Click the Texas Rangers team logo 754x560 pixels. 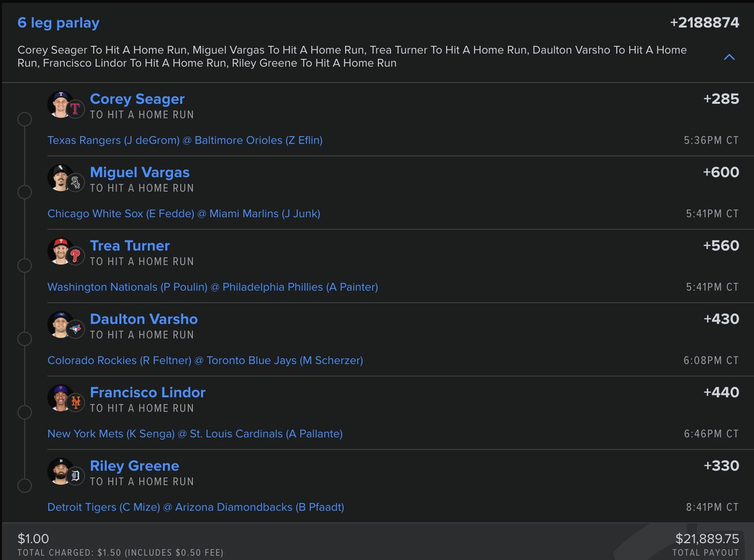[x=75, y=109]
